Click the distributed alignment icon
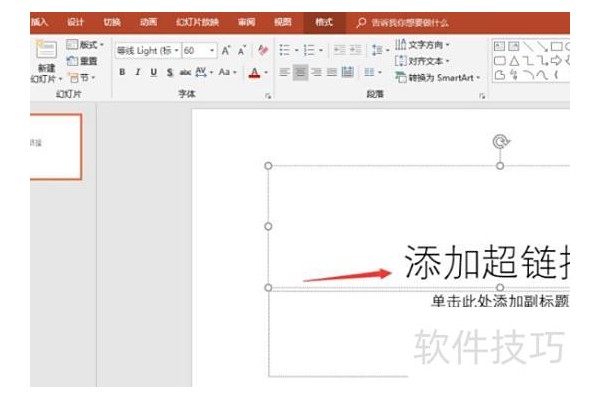Screen dimensions: 600x400 [347, 72]
